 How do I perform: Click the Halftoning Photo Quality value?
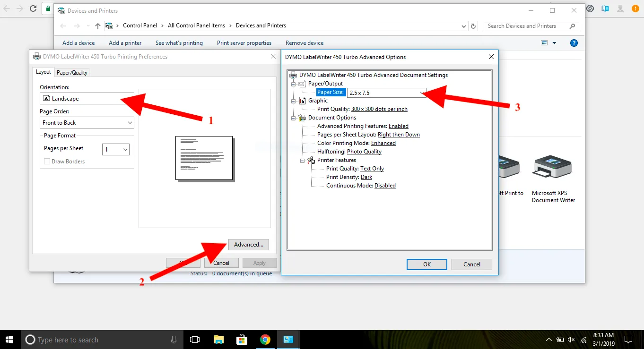tap(364, 152)
